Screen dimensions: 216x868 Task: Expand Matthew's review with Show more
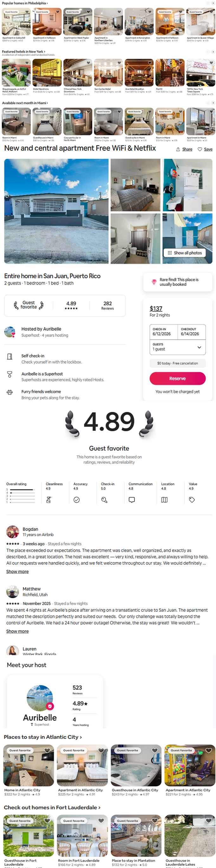[17, 631]
